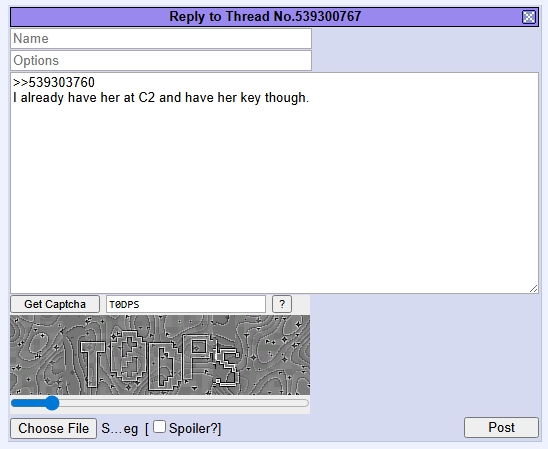Click the Name input field
The height and width of the screenshot is (449, 548).
pyautogui.click(x=161, y=38)
